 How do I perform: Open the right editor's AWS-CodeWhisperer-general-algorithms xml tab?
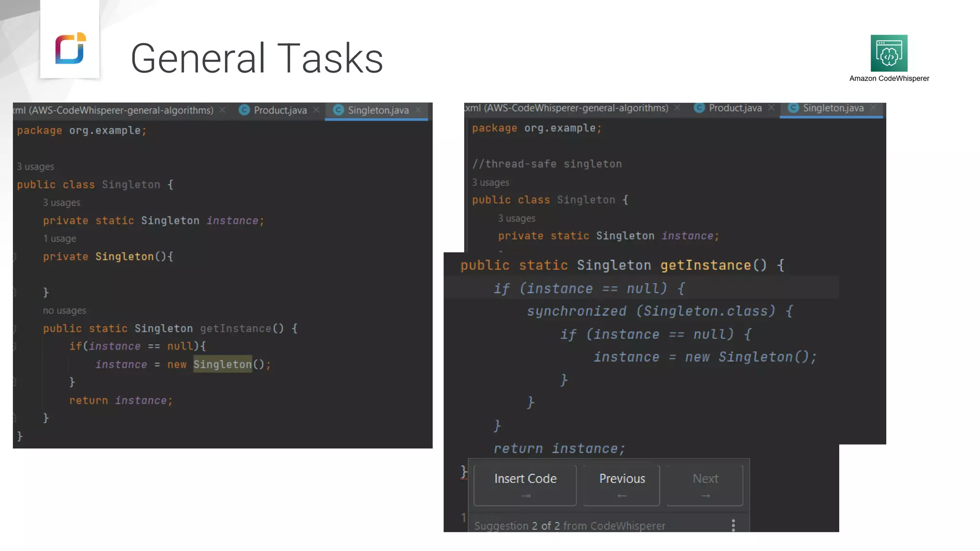point(567,108)
